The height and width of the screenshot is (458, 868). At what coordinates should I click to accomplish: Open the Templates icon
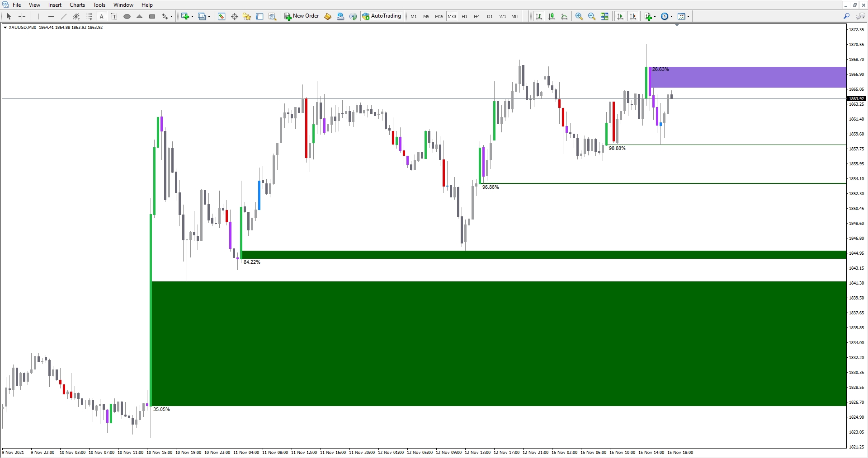[681, 16]
